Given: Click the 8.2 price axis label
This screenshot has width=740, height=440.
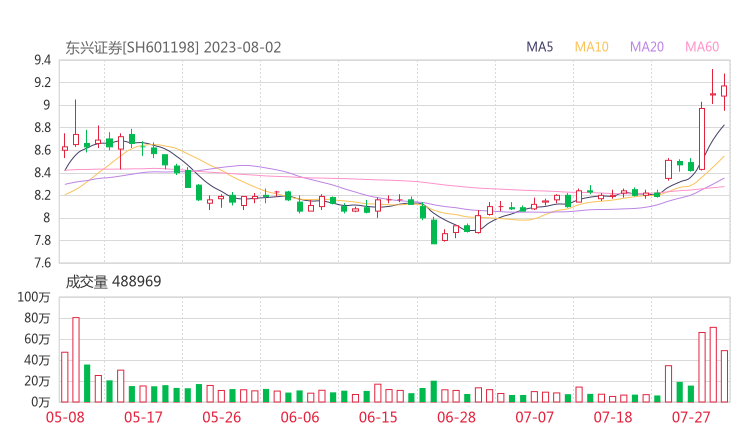Looking at the screenshot, I should (42, 195).
